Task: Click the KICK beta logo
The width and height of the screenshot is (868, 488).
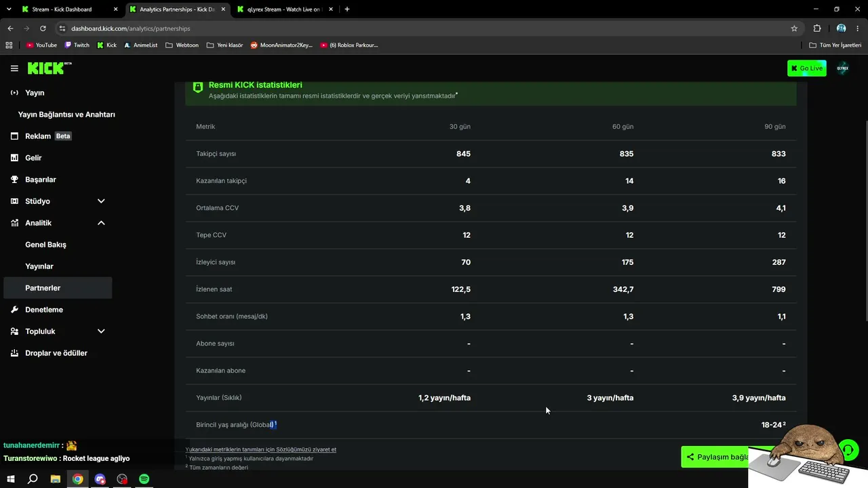Action: (x=50, y=68)
